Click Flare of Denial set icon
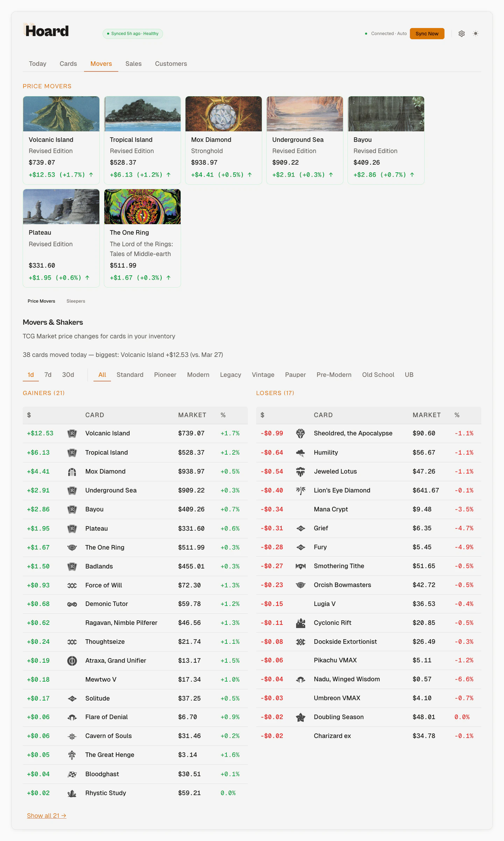The image size is (504, 841). (72, 717)
